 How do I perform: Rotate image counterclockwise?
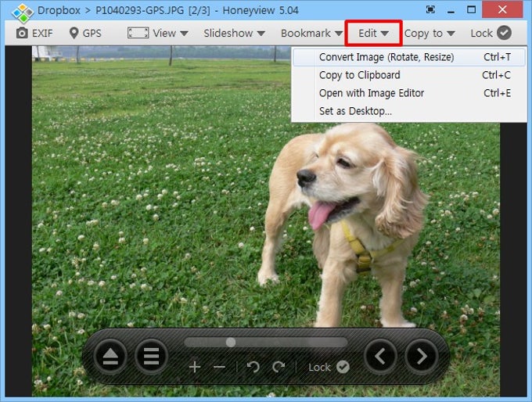(253, 367)
